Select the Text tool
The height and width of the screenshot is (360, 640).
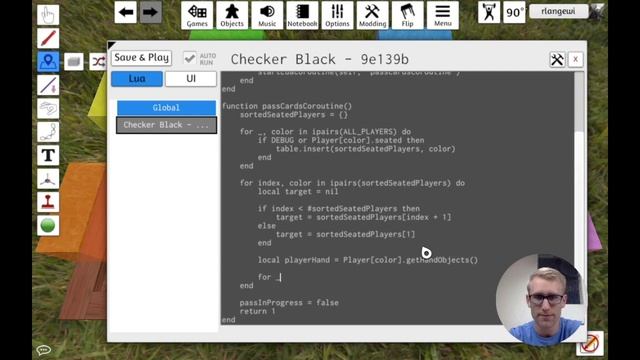click(x=48, y=156)
